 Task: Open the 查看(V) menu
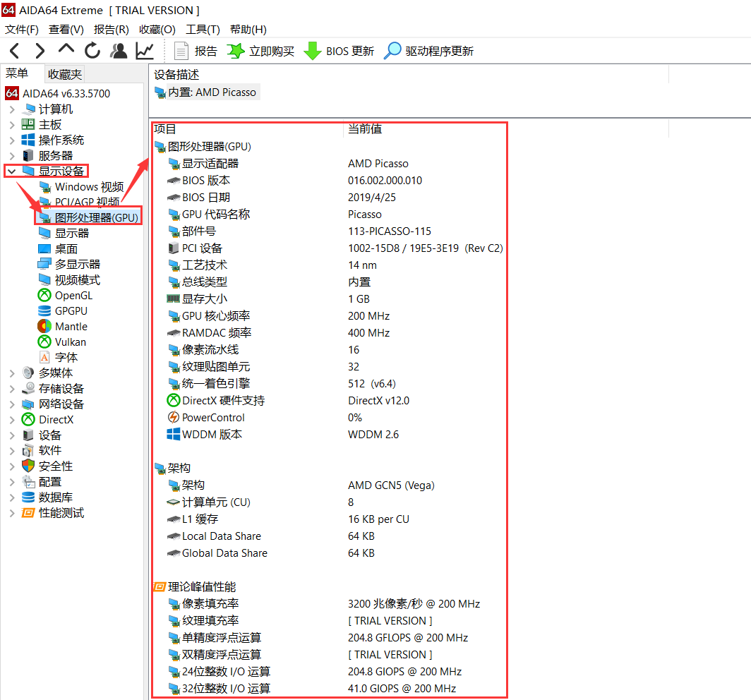coord(66,29)
